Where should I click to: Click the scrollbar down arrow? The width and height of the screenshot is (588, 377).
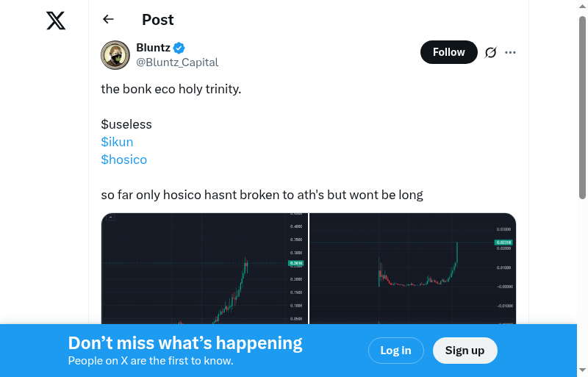pos(582,370)
